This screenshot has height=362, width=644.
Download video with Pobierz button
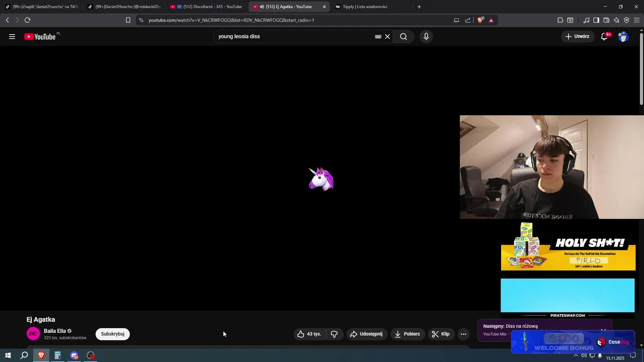(408, 334)
